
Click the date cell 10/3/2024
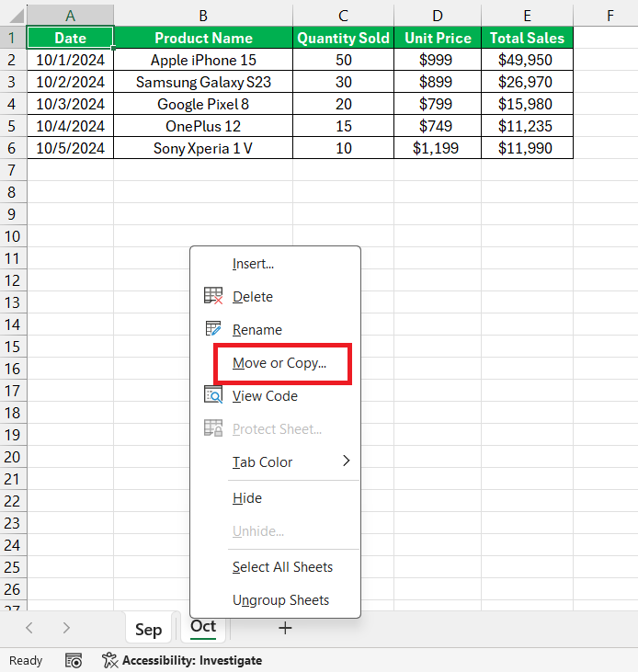70,104
